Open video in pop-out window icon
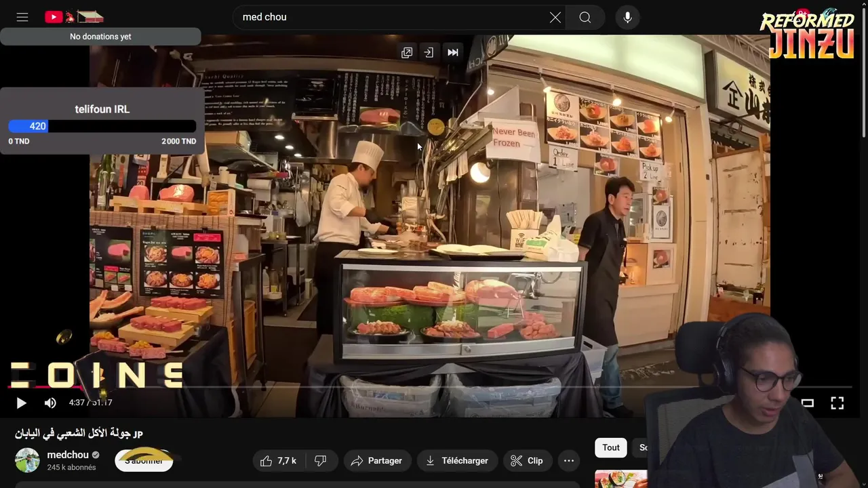The height and width of the screenshot is (488, 868). [407, 52]
